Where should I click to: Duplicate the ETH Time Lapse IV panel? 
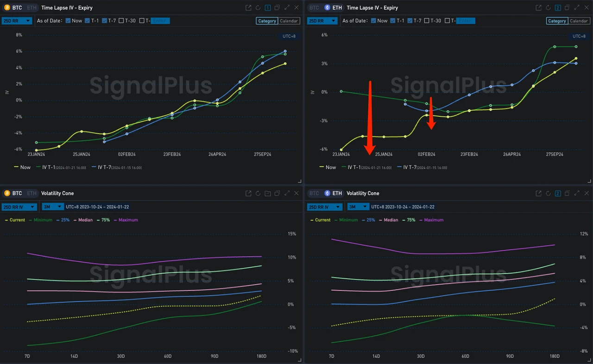click(567, 8)
